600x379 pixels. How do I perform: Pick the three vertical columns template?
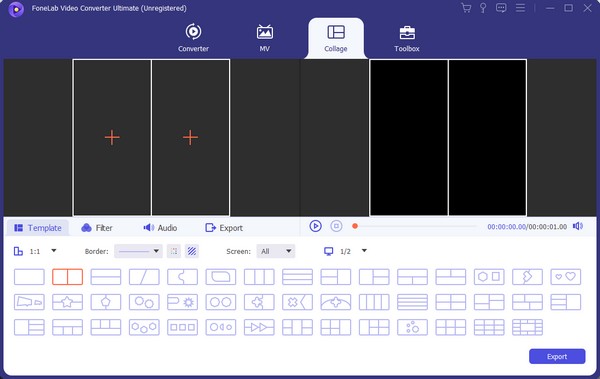259,277
